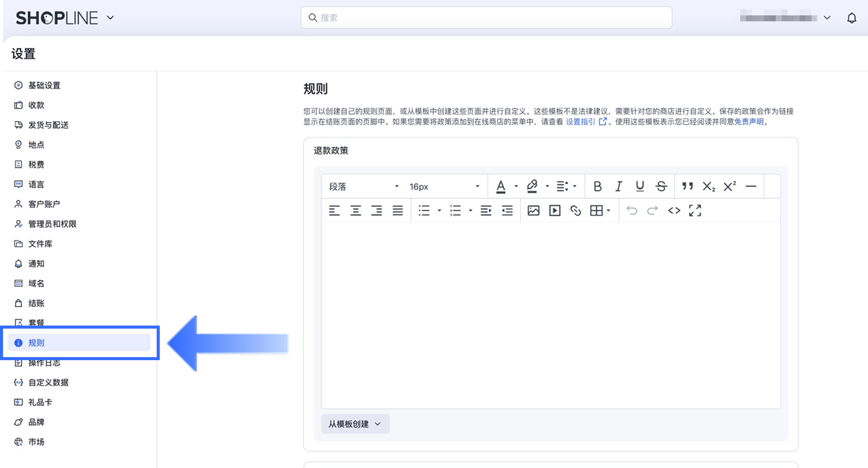
Task: Open 税费 settings
Action: coord(36,165)
